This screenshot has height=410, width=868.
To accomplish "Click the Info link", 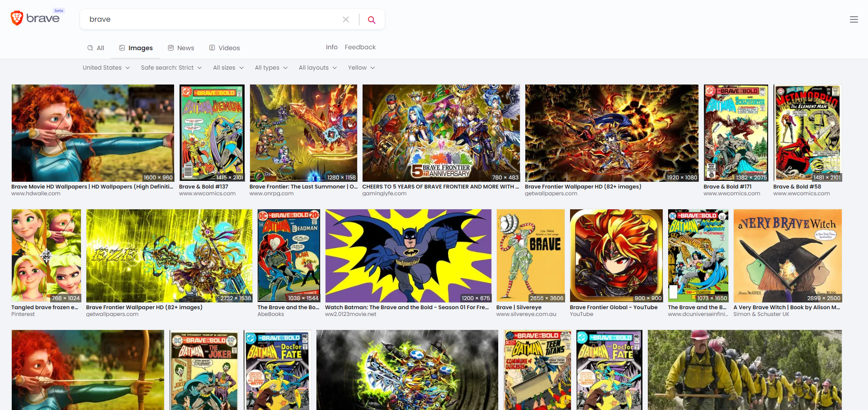I will [331, 47].
